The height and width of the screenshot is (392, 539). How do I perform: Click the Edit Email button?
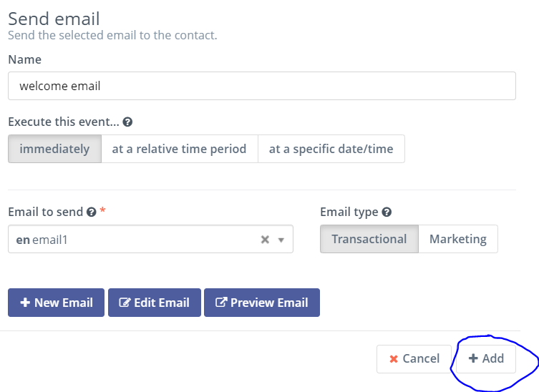click(155, 303)
